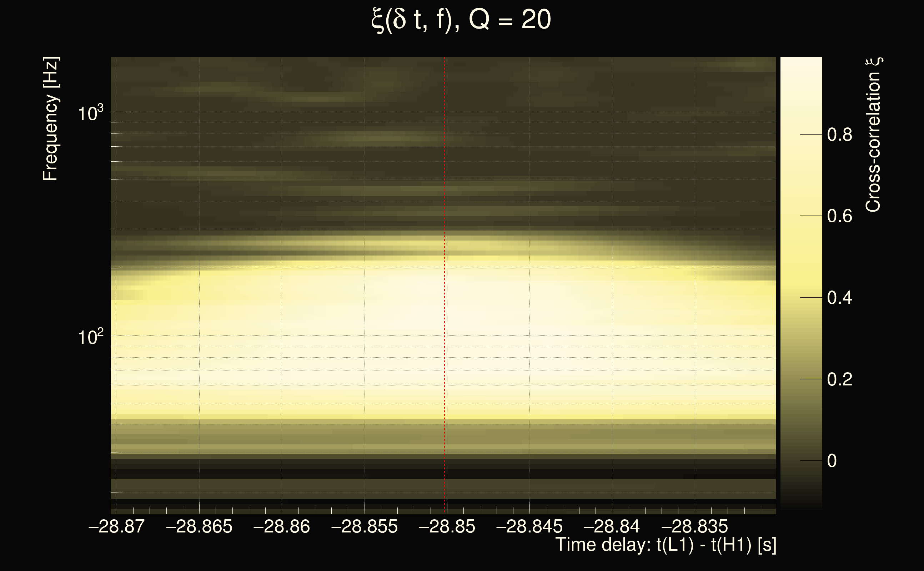Click the 0.2 colorbar tick label

point(839,379)
